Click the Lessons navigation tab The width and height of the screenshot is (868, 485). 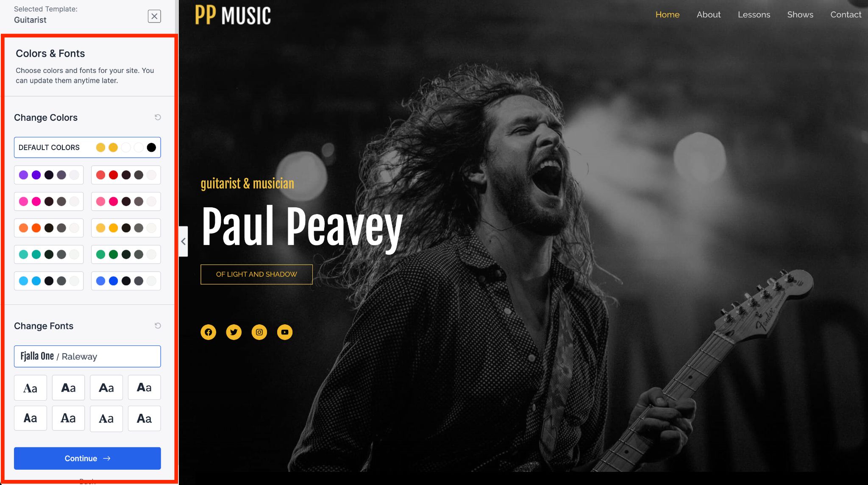pyautogui.click(x=754, y=15)
